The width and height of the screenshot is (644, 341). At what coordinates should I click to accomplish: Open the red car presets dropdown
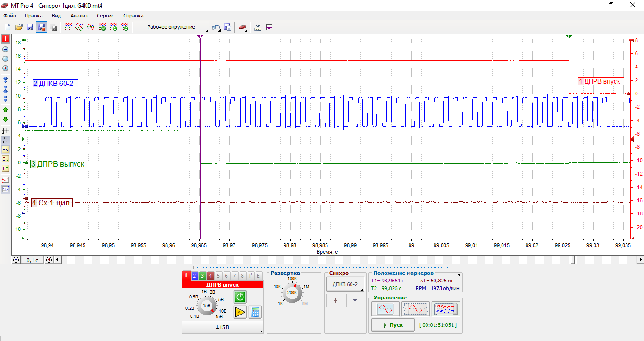tap(243, 27)
